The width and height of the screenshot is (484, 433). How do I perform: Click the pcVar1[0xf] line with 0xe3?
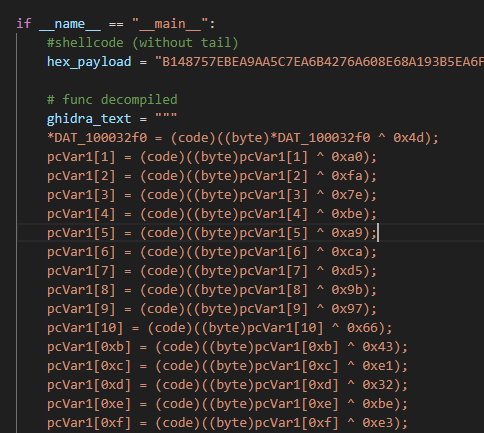pos(227,423)
